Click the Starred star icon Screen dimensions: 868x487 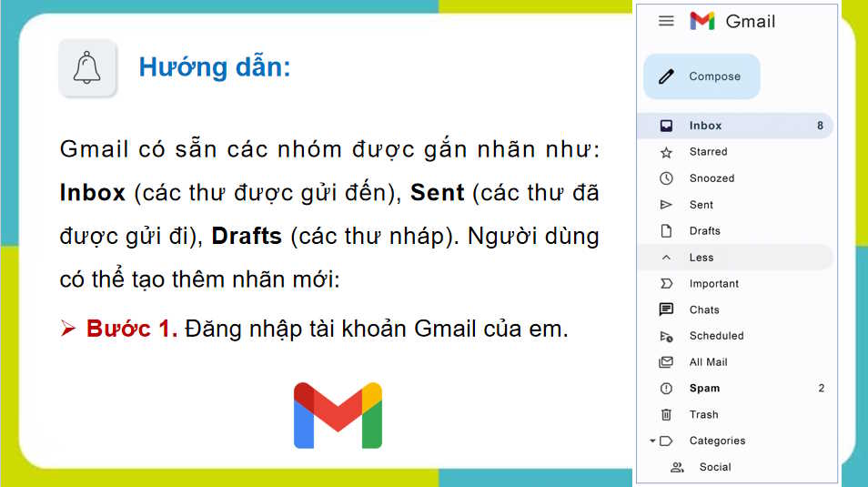pyautogui.click(x=666, y=152)
